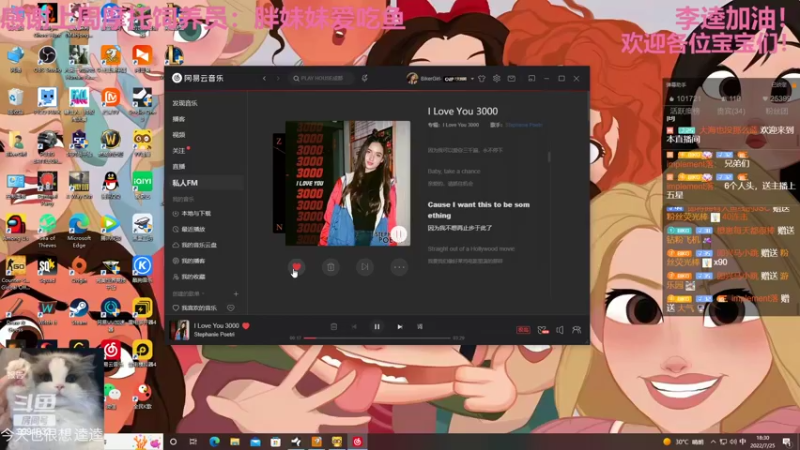
Task: Click the lyric line 'Baby, take a chance'
Action: coord(454,171)
